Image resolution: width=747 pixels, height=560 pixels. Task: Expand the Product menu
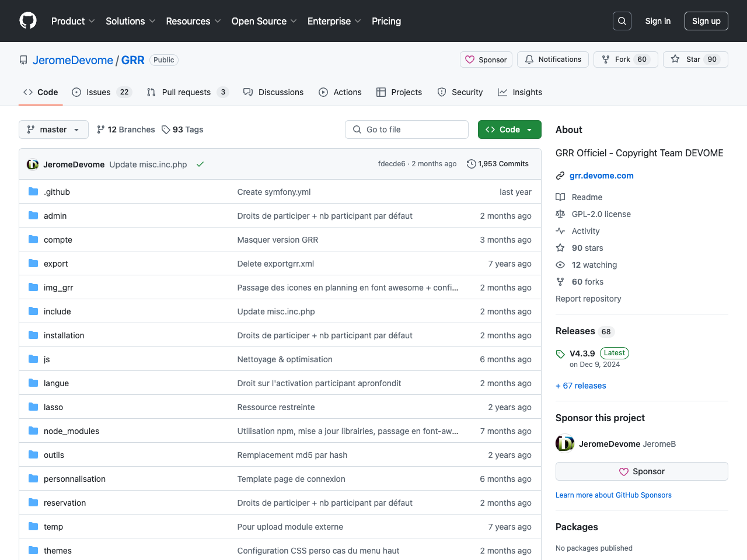click(x=73, y=21)
